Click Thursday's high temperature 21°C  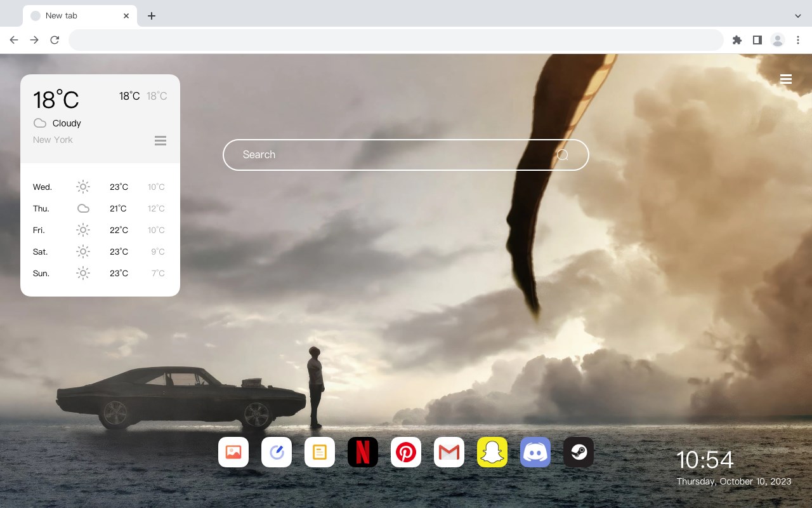118,208
